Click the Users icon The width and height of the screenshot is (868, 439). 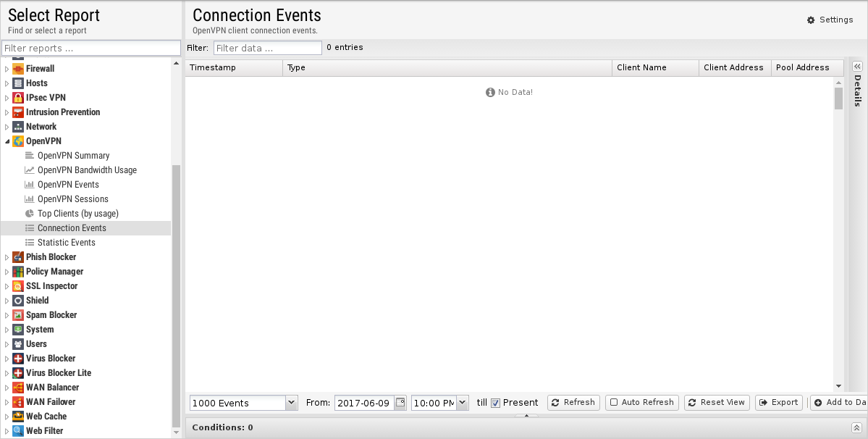tap(17, 344)
